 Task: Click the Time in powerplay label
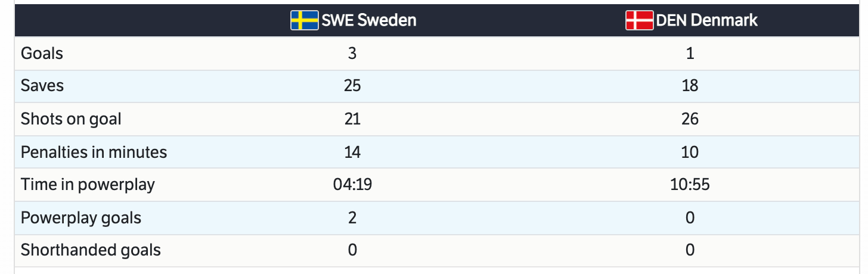coord(88,185)
